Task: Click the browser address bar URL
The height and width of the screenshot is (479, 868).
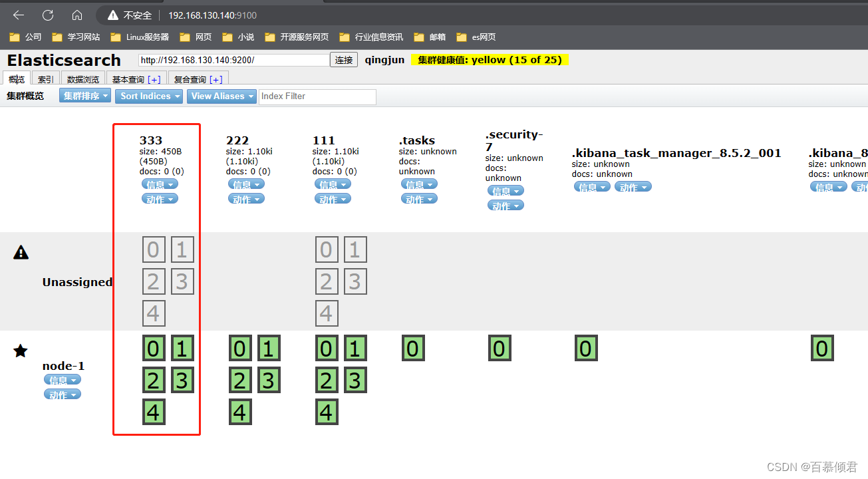Action: pos(212,15)
